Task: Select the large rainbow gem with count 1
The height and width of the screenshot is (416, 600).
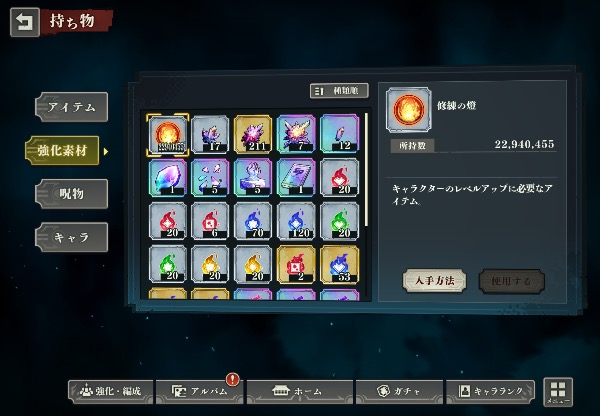Action: (168, 178)
